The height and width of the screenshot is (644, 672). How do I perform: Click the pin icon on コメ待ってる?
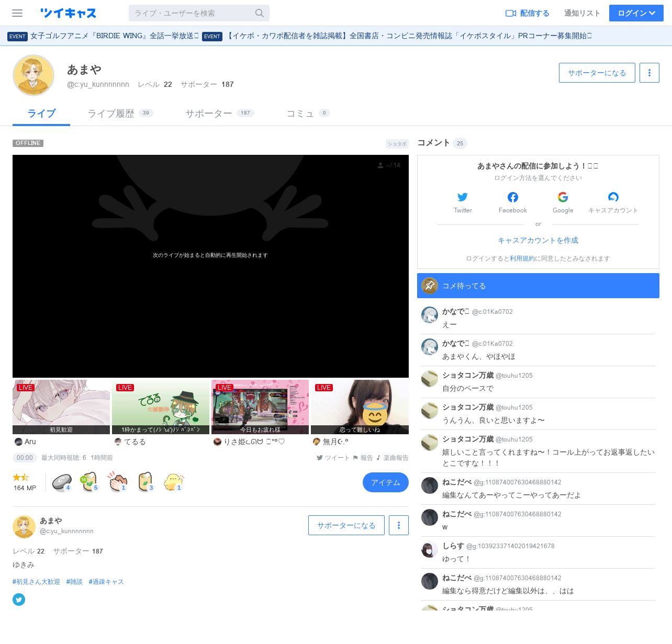pos(430,286)
